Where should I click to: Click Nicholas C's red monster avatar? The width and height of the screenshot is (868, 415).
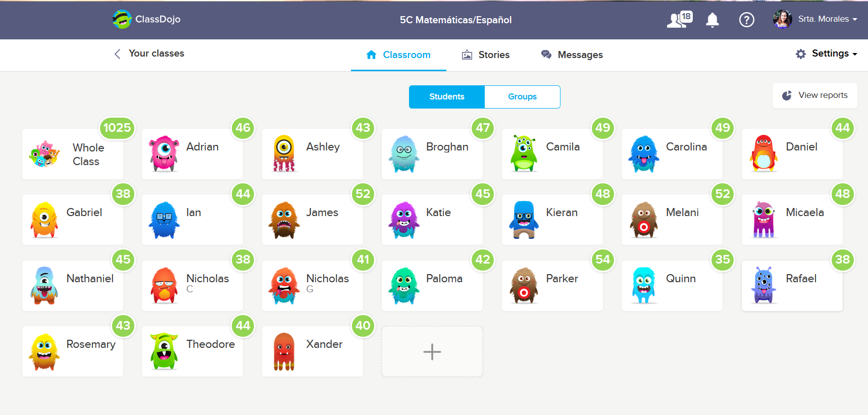(x=164, y=286)
